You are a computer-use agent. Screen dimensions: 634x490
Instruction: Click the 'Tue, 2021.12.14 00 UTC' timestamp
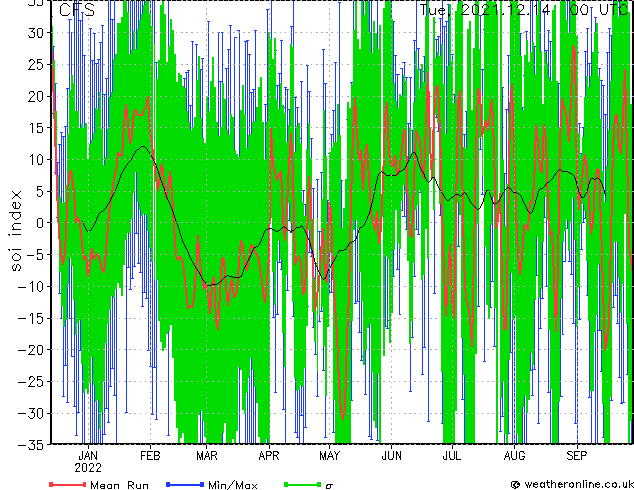click(x=524, y=10)
